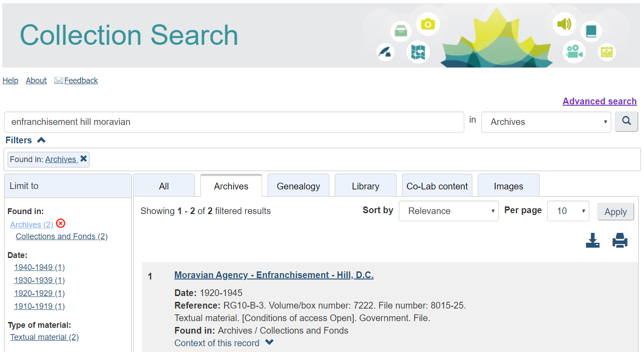644x352 pixels.
Task: Switch to the Images tab
Action: [x=508, y=186]
